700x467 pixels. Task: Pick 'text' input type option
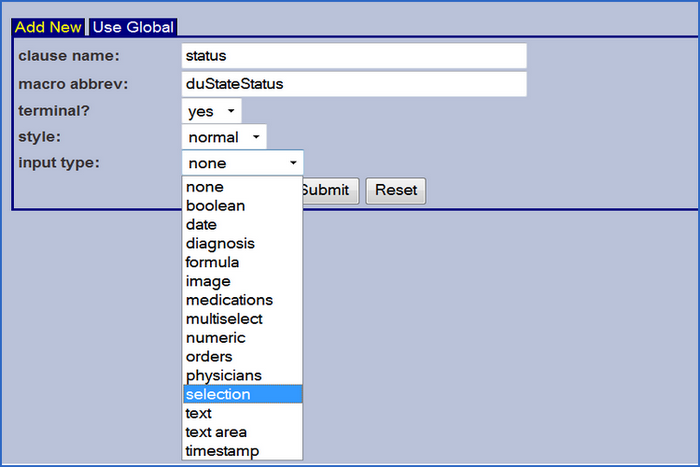tap(242, 413)
